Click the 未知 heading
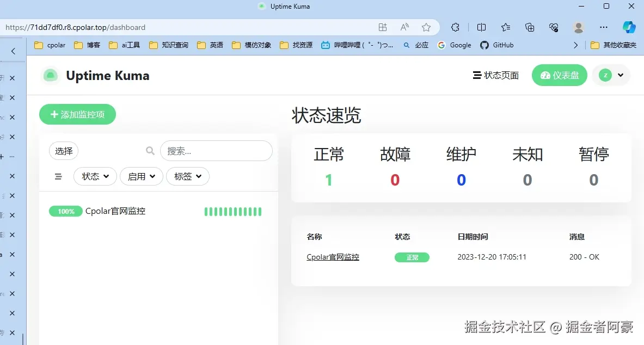 [x=528, y=155]
